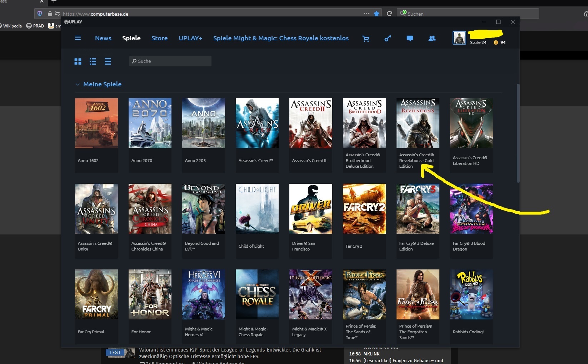Image resolution: width=588 pixels, height=364 pixels.
Task: Select Assassin's Creed Chronicles China cover
Action: (150, 209)
